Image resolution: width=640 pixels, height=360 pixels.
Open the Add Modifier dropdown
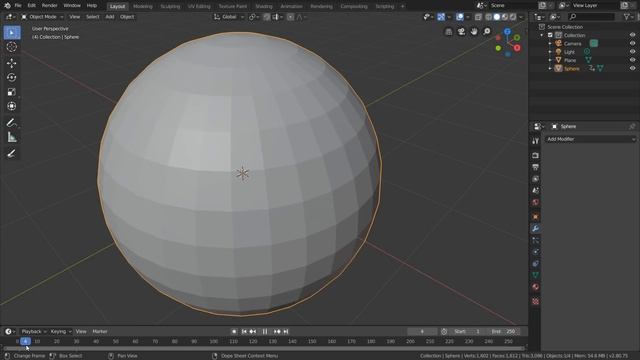coord(590,139)
